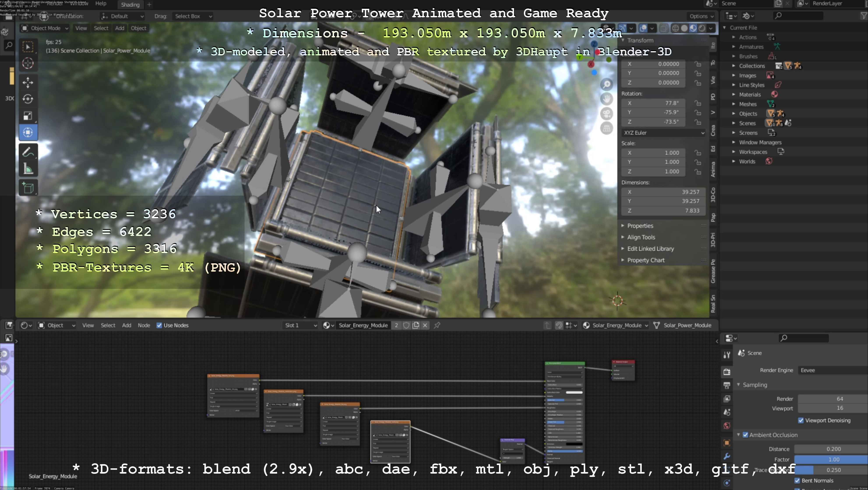Uncheck the Use Nodes checkbox
The image size is (868, 490).
159,325
